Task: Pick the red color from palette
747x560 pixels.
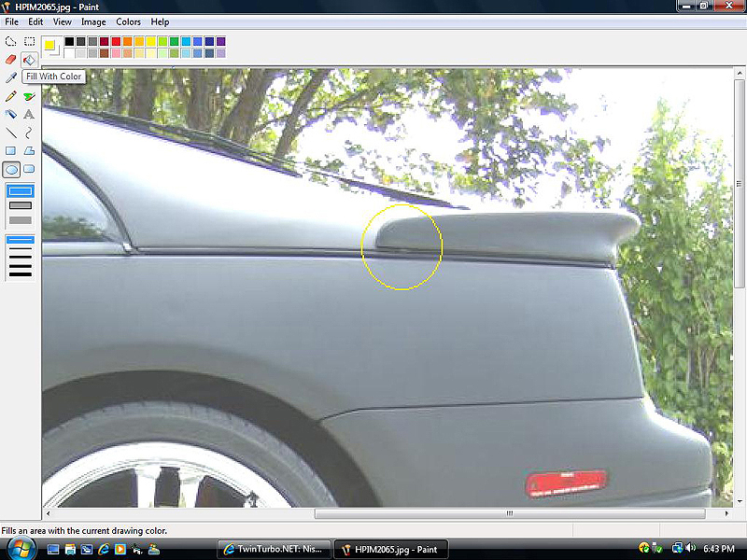Action: point(116,41)
